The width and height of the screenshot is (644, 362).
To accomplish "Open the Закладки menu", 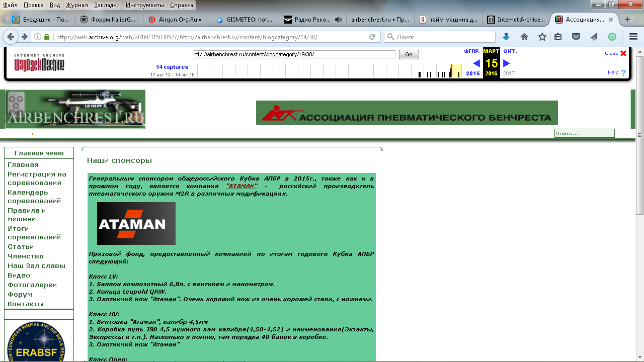I will 107,5.
